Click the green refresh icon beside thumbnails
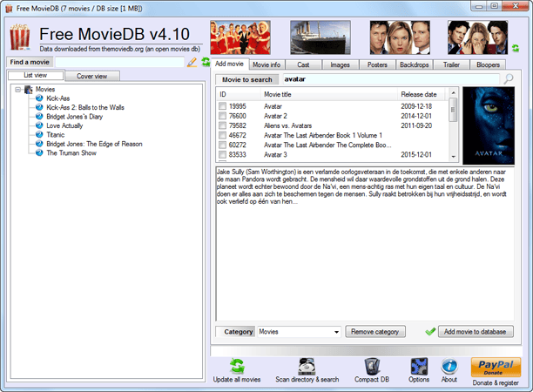 click(516, 48)
